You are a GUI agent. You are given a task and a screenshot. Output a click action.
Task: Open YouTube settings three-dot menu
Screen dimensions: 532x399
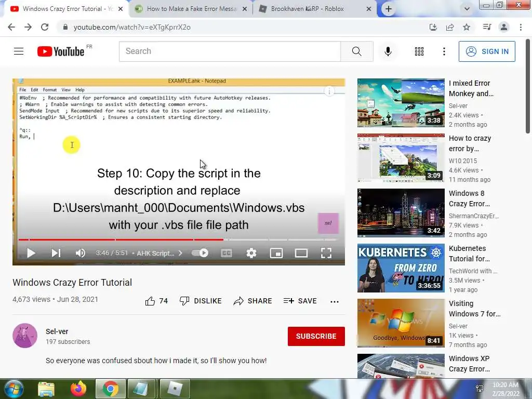click(x=444, y=51)
